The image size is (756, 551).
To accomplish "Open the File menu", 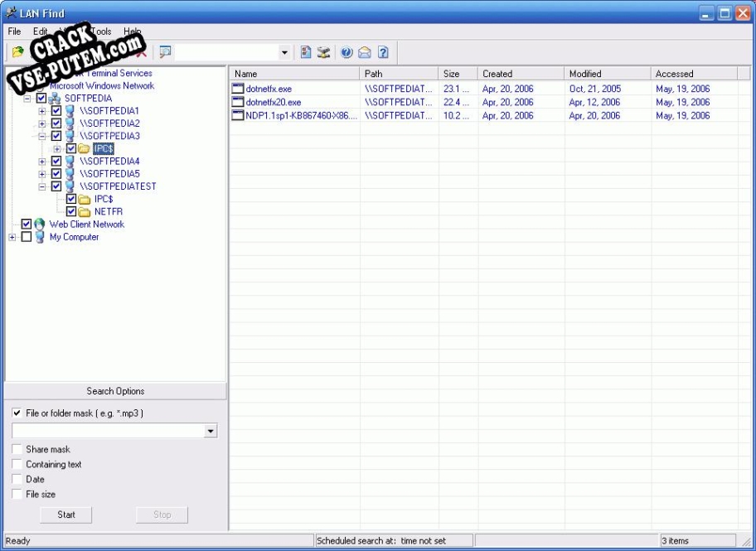I will tap(14, 31).
